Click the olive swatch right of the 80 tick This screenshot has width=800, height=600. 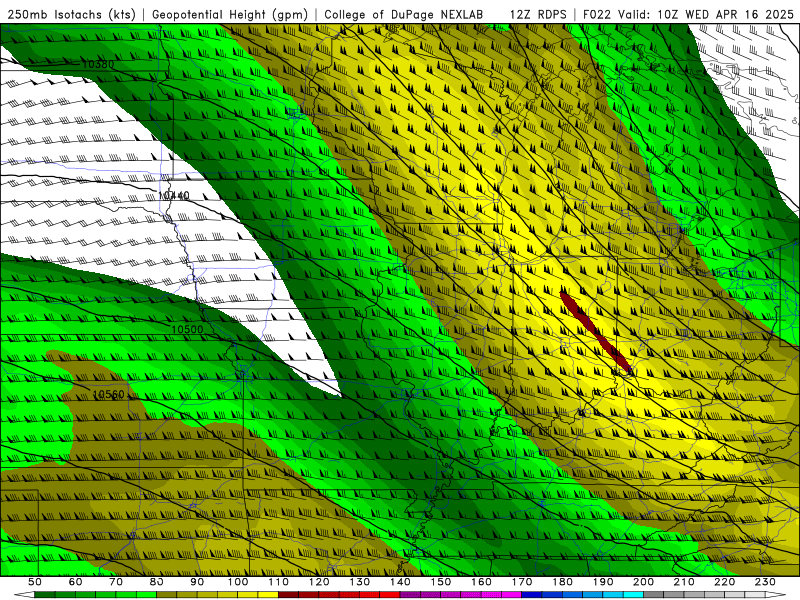(166, 594)
